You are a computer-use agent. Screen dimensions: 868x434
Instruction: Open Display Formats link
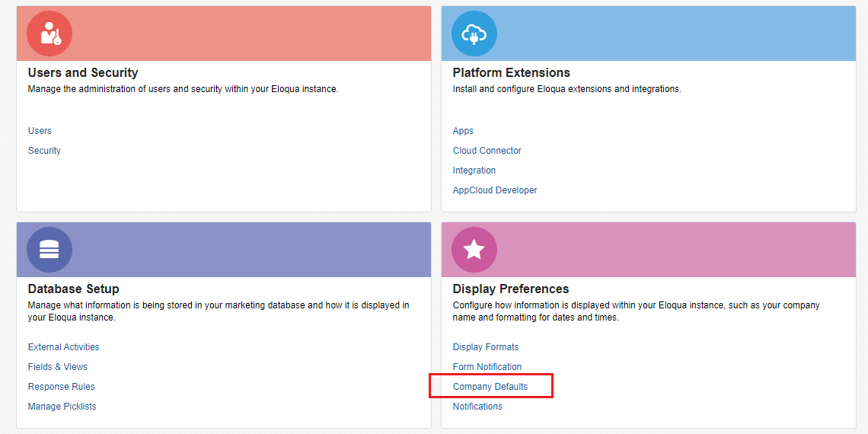(486, 347)
